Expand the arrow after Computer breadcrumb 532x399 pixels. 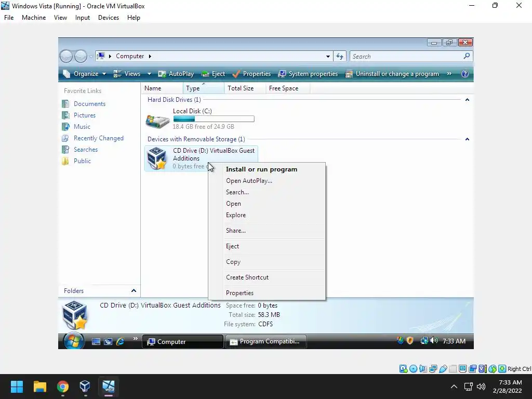[150, 56]
